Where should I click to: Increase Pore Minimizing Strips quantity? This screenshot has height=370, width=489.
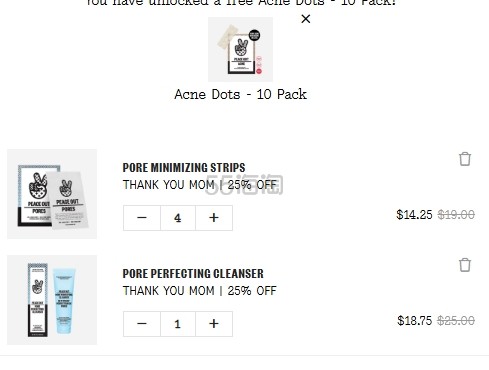pyautogui.click(x=214, y=218)
